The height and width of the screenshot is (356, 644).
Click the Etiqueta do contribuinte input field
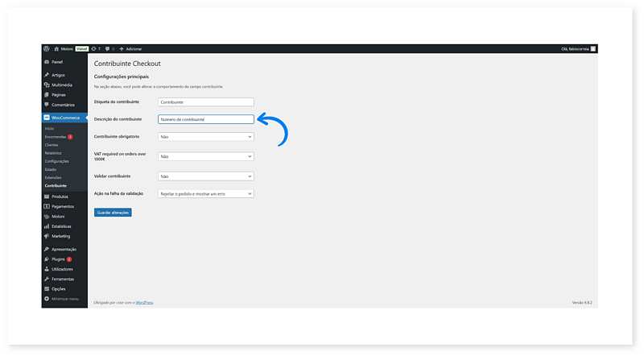[x=206, y=102]
